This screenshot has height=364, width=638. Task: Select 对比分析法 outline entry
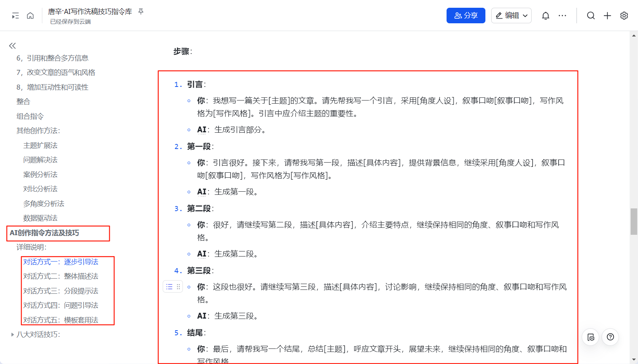tap(40, 189)
